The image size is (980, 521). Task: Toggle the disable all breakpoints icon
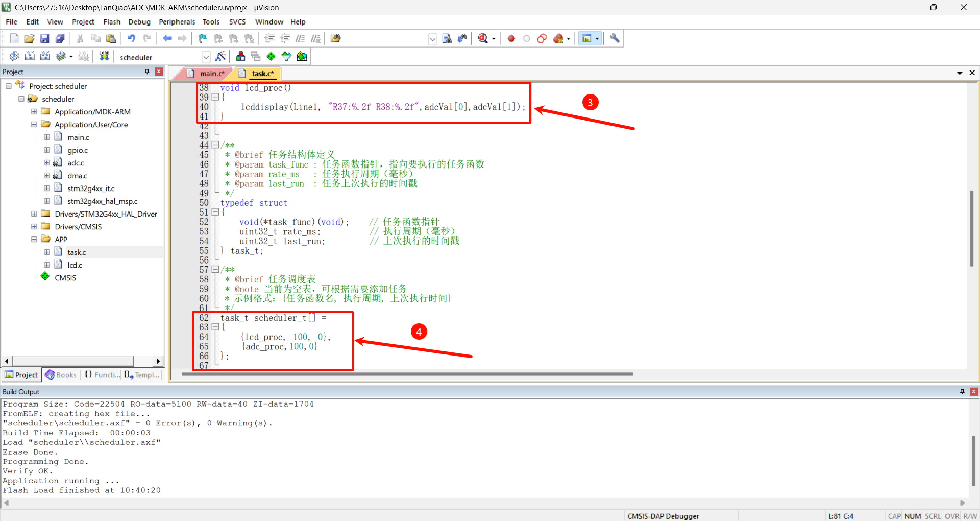(542, 38)
